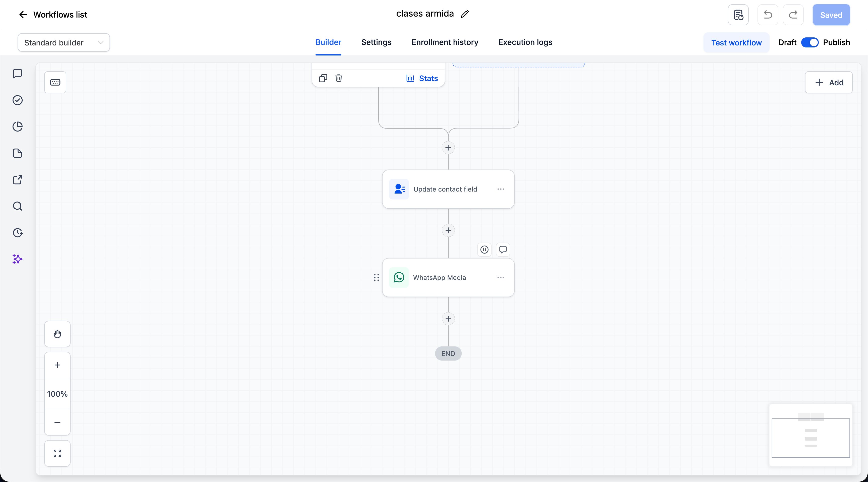Select the hand pan tool
This screenshot has height=482, width=868.
(57, 334)
